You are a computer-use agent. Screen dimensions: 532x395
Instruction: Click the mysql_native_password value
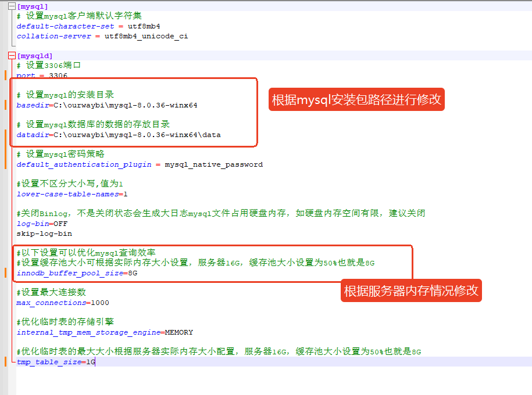tap(214, 164)
